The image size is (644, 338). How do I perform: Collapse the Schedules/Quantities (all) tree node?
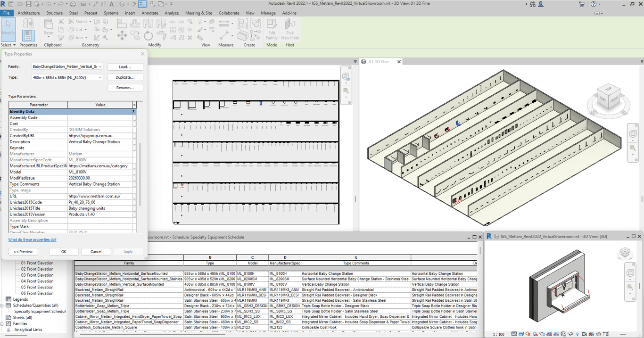(x=2, y=305)
